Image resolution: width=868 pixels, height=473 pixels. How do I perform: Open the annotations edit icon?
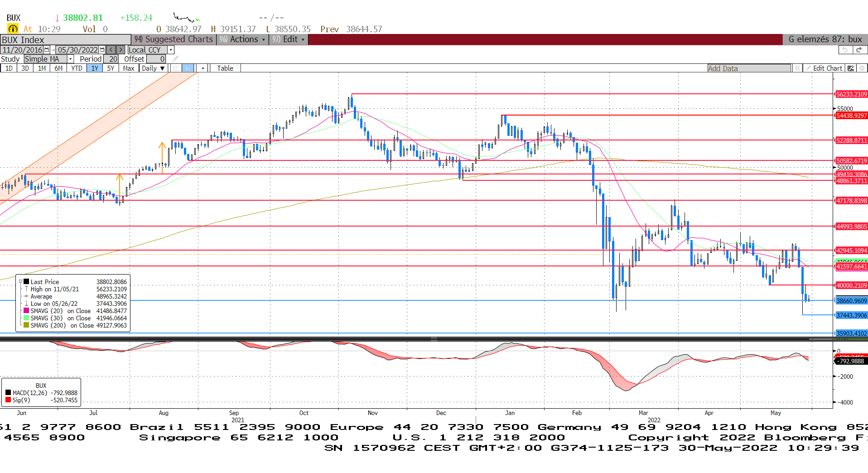click(851, 68)
